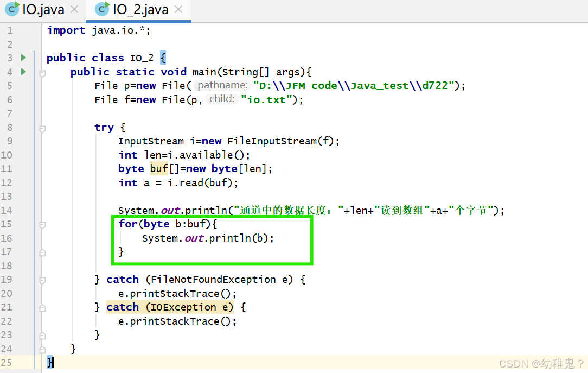This screenshot has width=588, height=373.
Task: Click line number 1 in the gutter
Action: pyautogui.click(x=10, y=30)
